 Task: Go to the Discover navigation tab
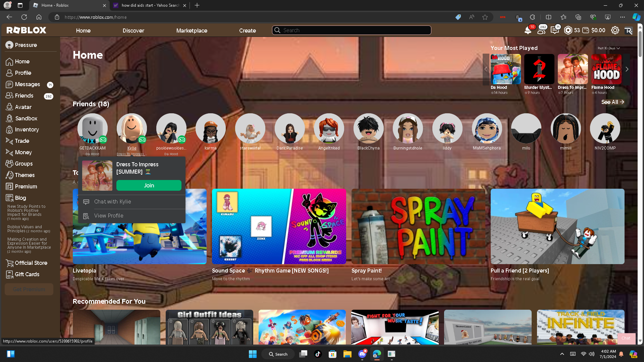coord(133,31)
